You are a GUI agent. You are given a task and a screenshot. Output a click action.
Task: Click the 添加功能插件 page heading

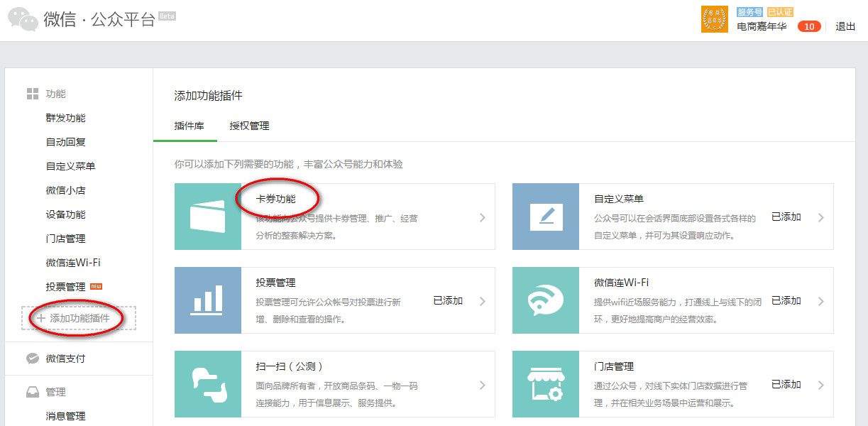click(209, 95)
